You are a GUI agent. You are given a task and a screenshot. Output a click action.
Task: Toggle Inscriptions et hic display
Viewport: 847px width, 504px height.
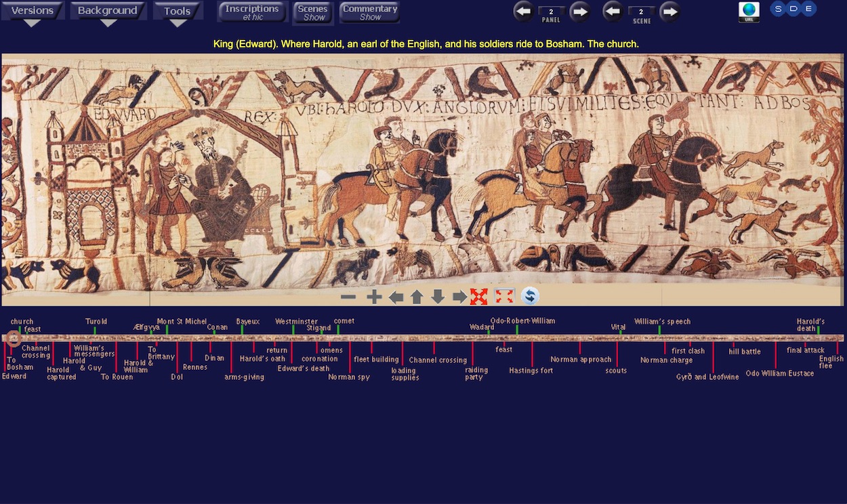click(252, 12)
